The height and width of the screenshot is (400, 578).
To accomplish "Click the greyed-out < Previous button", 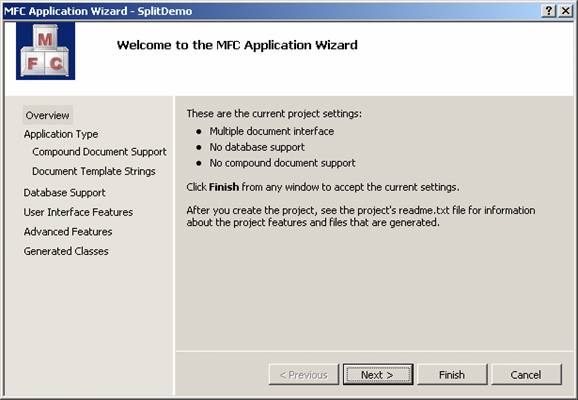I will coord(304,375).
